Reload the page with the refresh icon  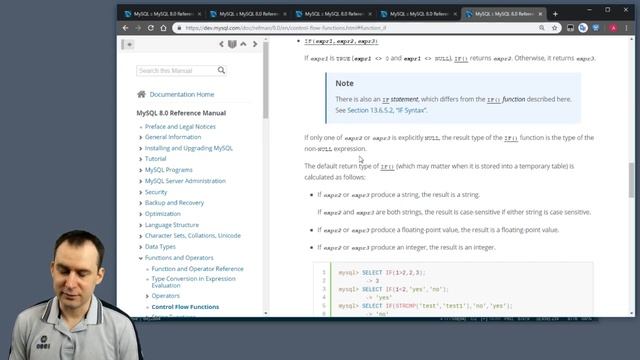click(x=151, y=28)
